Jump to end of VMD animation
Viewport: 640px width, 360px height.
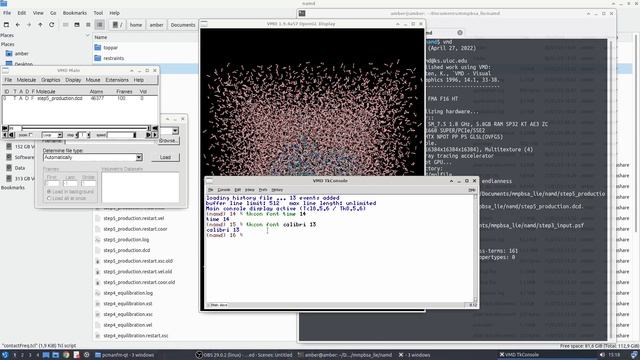tap(155, 128)
